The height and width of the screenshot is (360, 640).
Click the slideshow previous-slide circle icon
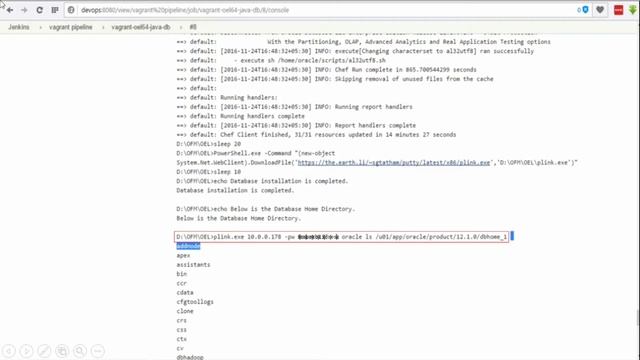click(9, 351)
